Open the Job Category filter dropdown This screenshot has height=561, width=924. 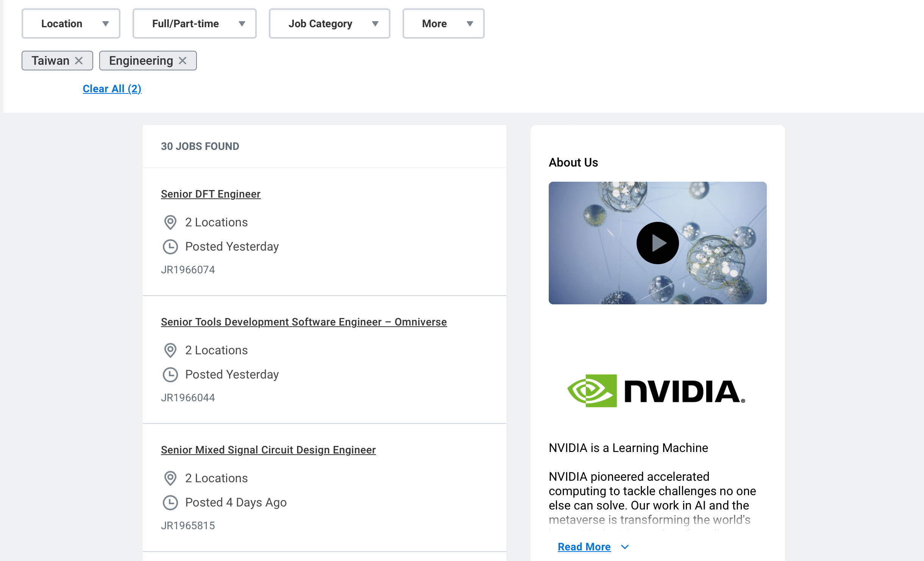[x=329, y=23]
